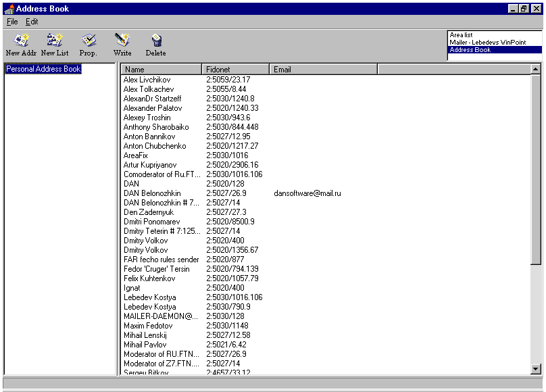Open the Edit menu
The height and width of the screenshot is (392, 546).
32,22
